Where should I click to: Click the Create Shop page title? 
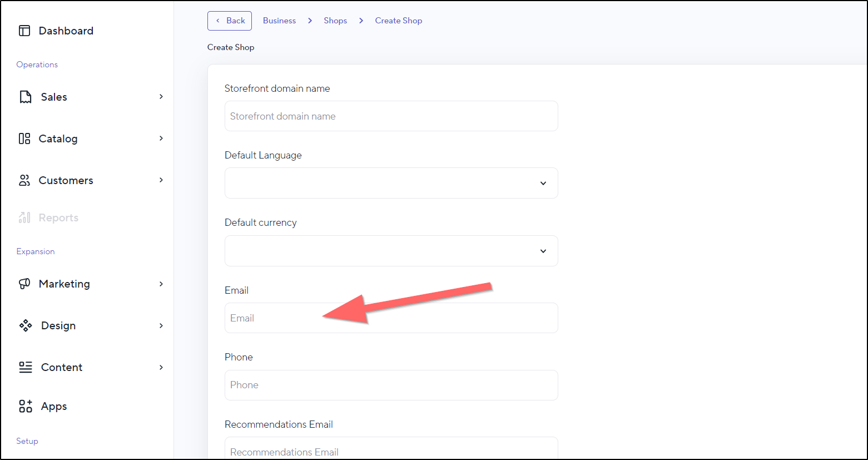pos(231,47)
